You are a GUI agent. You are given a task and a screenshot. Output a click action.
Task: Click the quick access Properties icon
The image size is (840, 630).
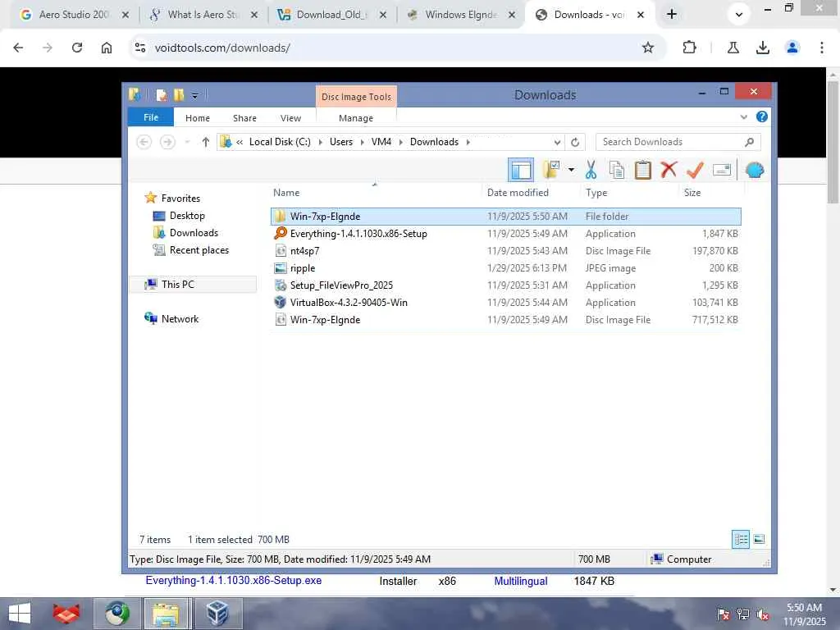point(162,95)
